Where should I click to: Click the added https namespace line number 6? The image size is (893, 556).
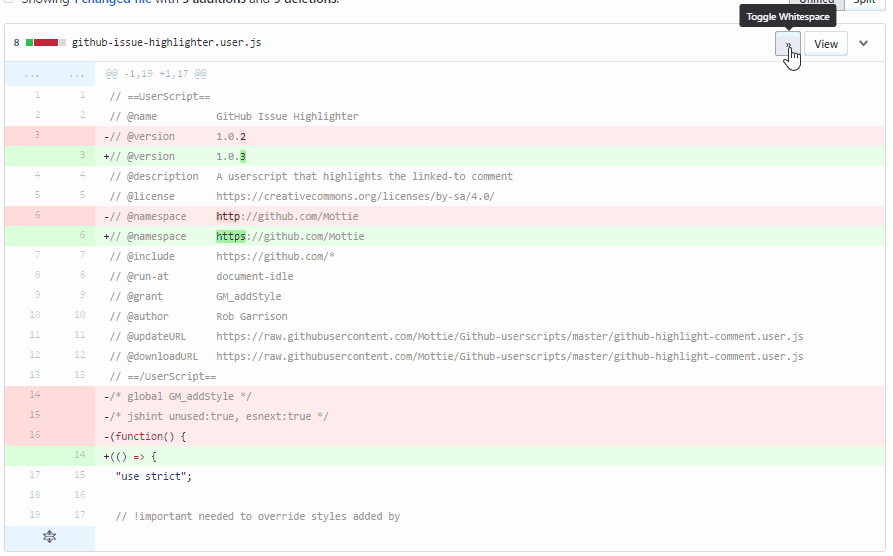(81, 237)
